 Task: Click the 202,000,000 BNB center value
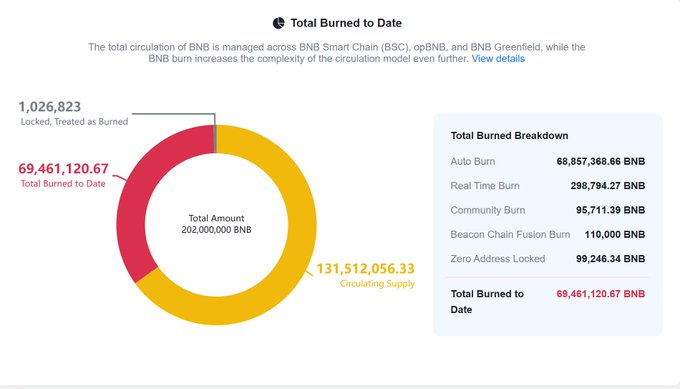tap(216, 229)
